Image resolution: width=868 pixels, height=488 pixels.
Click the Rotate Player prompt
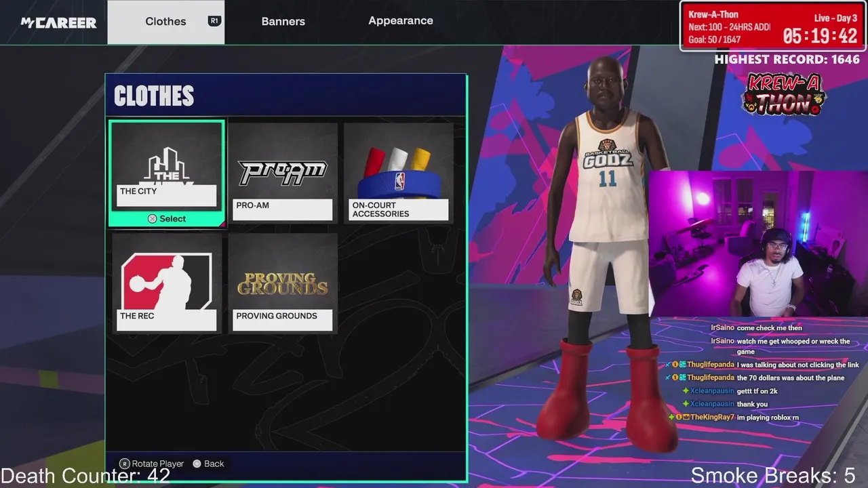[152, 464]
